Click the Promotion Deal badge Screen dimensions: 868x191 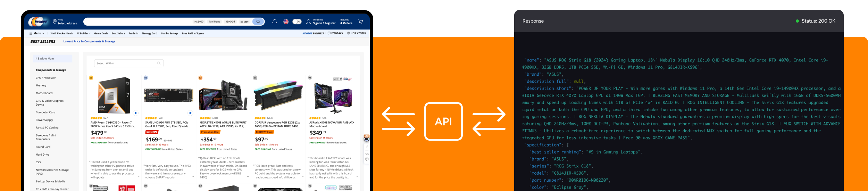(210, 132)
